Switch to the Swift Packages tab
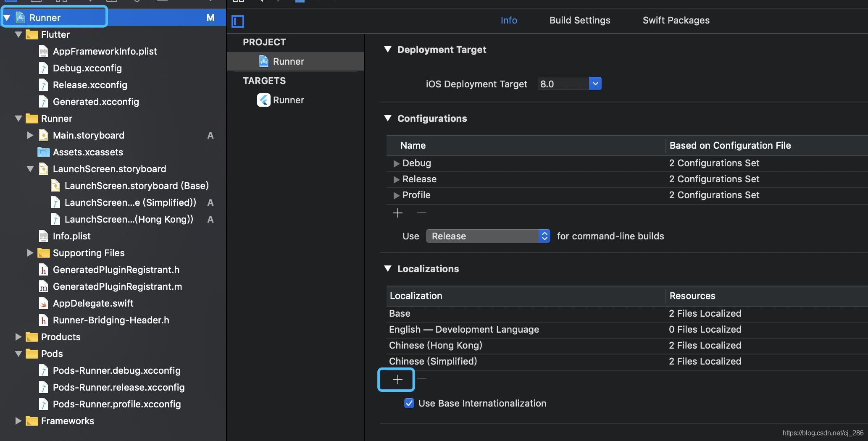This screenshot has height=441, width=868. [x=676, y=20]
